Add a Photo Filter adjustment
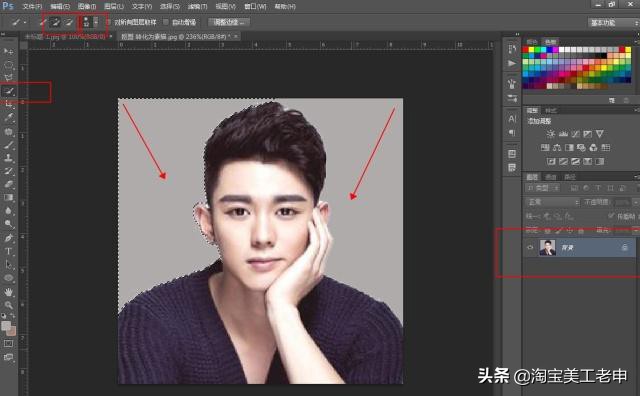 pos(581,147)
